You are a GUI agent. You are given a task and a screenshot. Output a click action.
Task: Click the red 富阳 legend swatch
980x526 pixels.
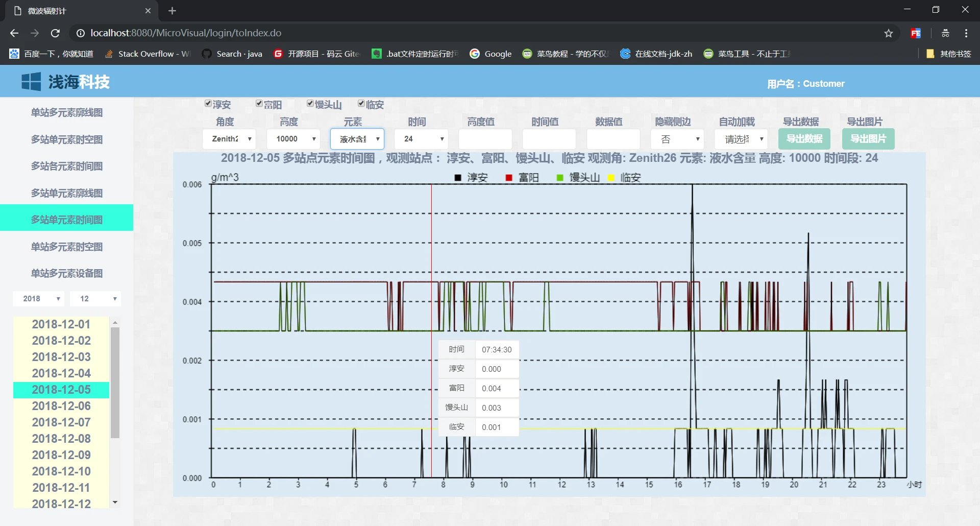509,178
